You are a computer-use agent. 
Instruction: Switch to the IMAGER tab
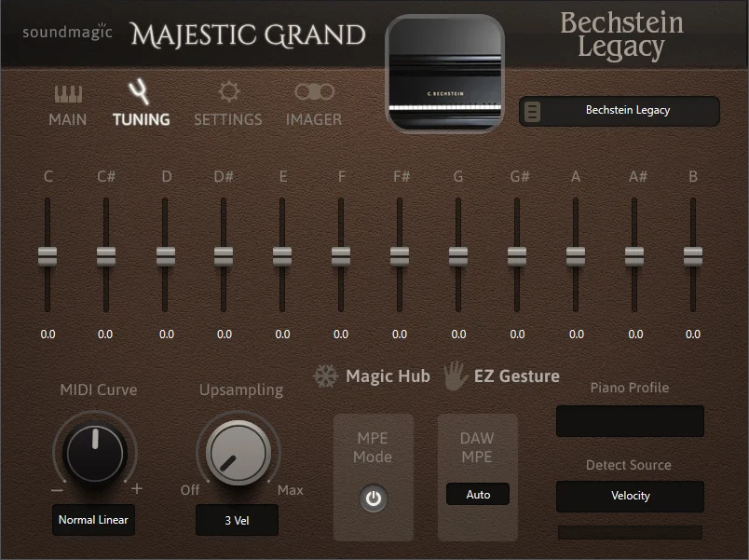pyautogui.click(x=313, y=119)
